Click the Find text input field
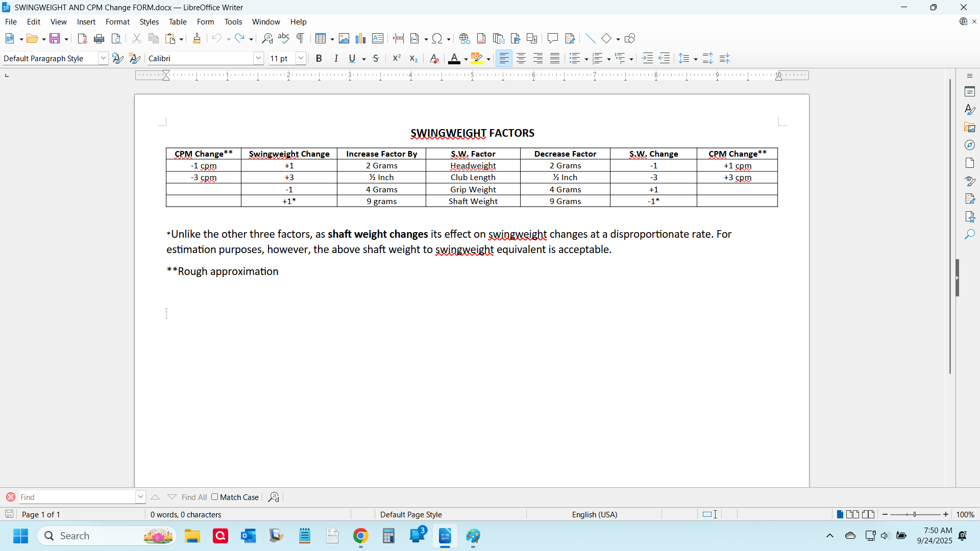980x551 pixels. click(x=77, y=497)
